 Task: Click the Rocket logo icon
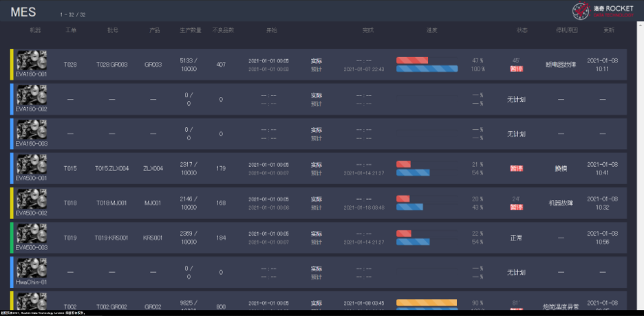click(581, 10)
